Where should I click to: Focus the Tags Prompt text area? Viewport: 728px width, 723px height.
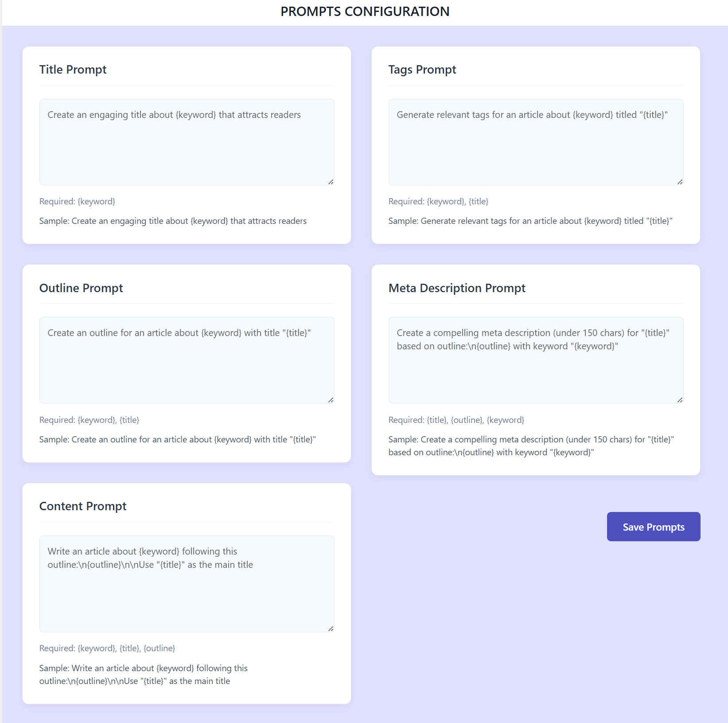coord(536,142)
